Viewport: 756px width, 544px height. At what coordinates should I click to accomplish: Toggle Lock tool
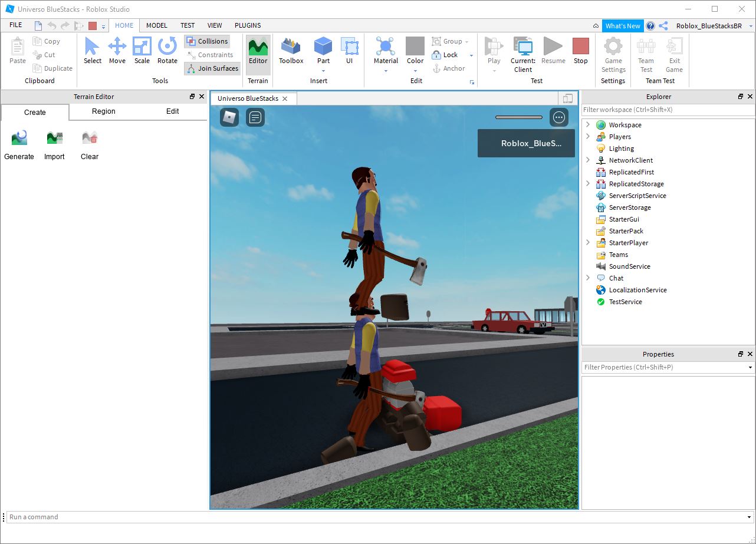click(x=445, y=55)
